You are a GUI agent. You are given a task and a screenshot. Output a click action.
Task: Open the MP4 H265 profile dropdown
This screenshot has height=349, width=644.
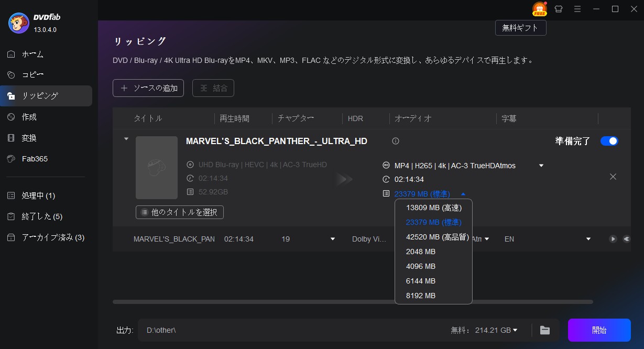(x=541, y=166)
